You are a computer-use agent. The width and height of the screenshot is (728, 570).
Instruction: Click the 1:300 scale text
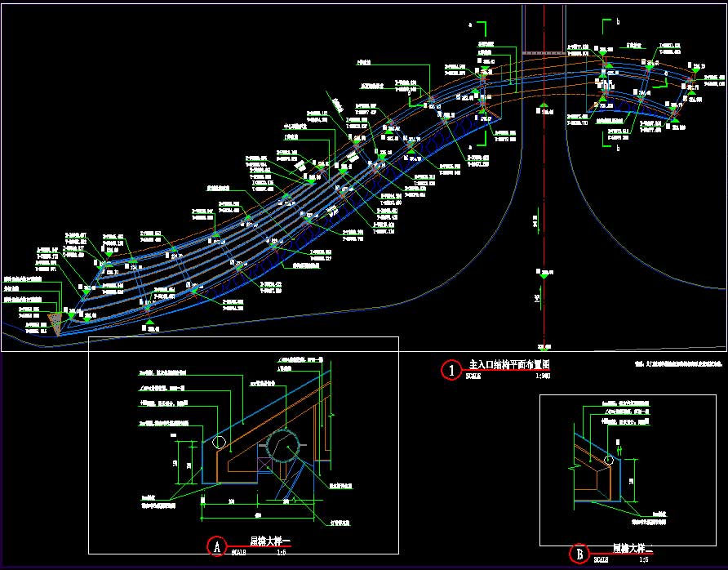[x=542, y=376]
